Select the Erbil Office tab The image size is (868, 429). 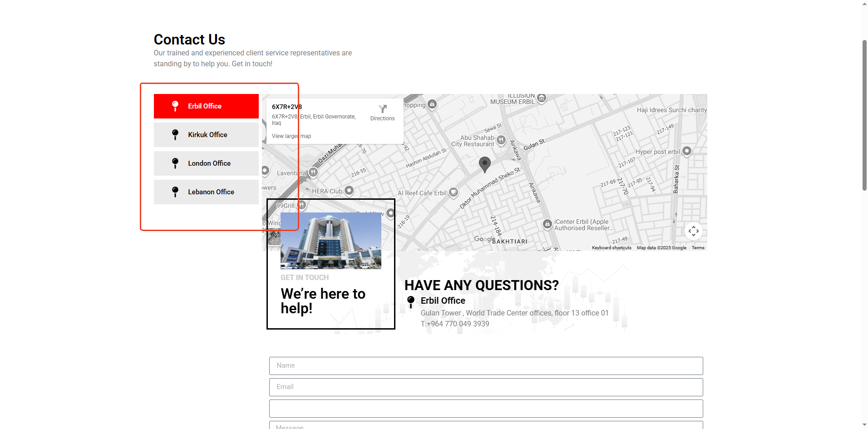coord(206,106)
